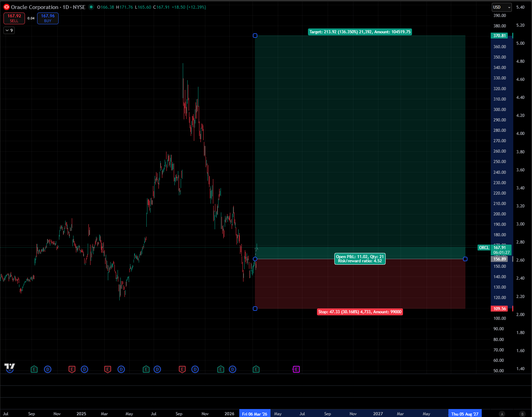Select the stop level handle of long position
The image size is (532, 417).
(255, 309)
